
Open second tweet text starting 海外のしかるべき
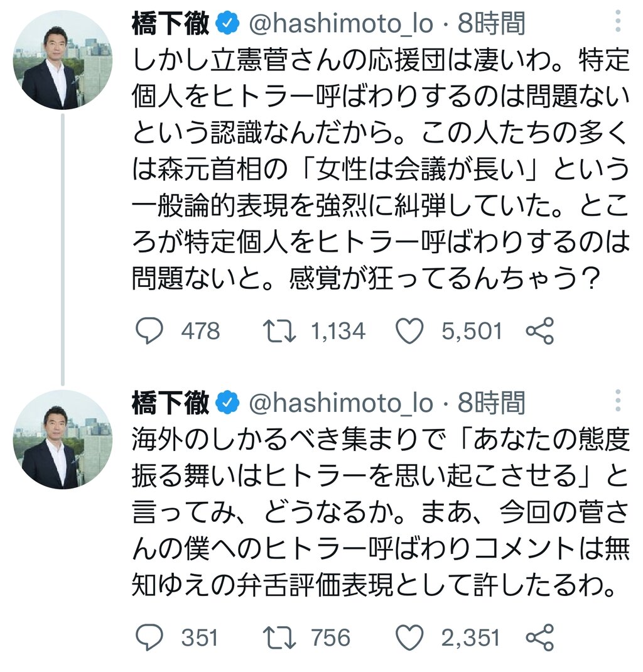(x=381, y=512)
